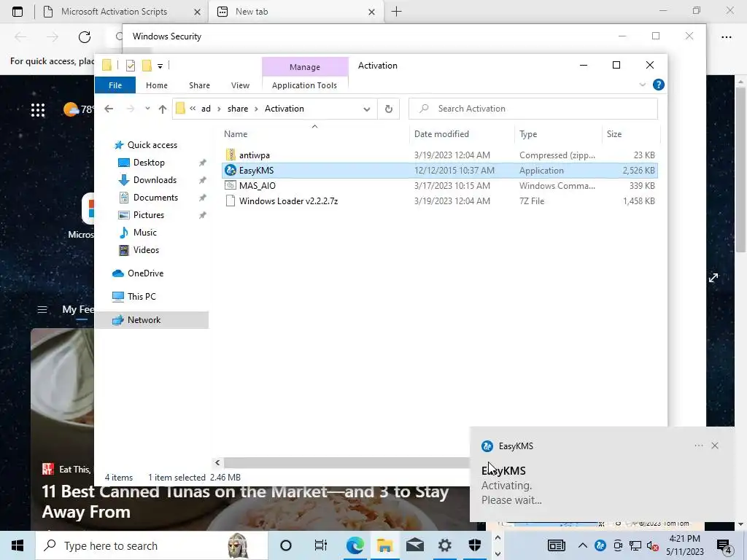Image resolution: width=747 pixels, height=560 pixels.
Task: Expand the Explorer ribbon chevron
Action: [x=642, y=85]
